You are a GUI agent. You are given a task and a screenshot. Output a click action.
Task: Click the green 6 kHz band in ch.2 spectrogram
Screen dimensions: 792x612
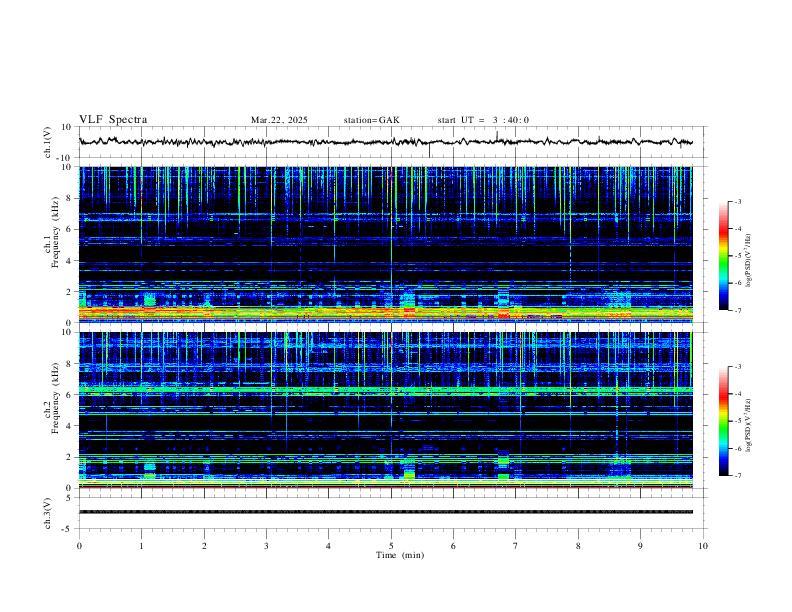[x=385, y=390]
